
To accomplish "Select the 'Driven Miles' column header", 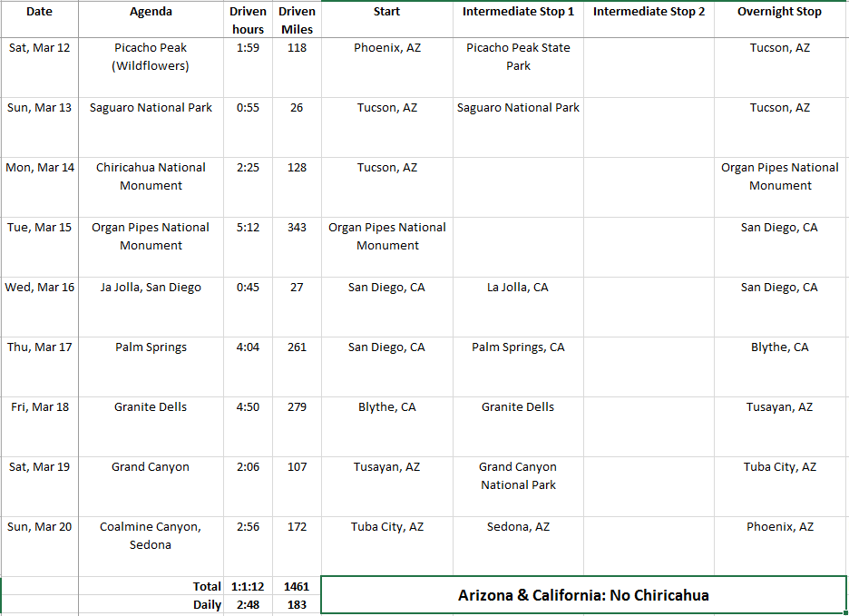I will pos(297,20).
